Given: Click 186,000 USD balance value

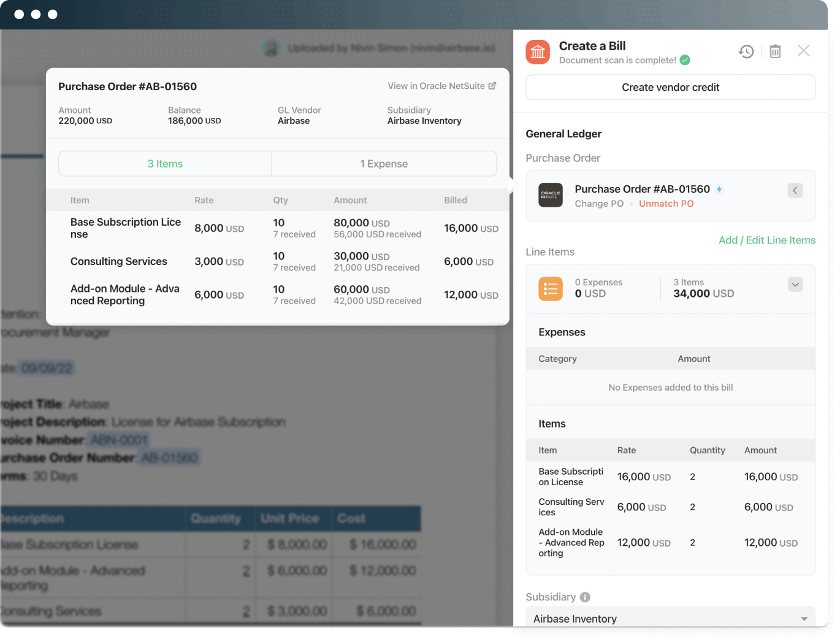Looking at the screenshot, I should pos(194,121).
